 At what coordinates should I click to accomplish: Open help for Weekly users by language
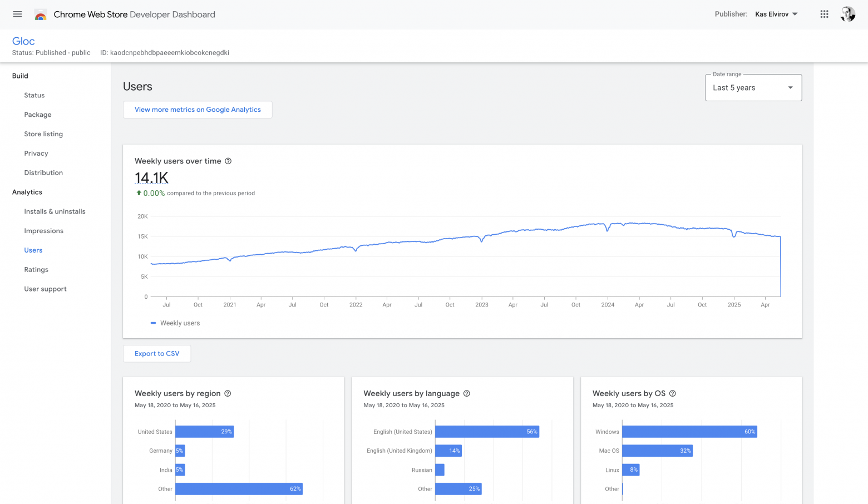pyautogui.click(x=466, y=393)
